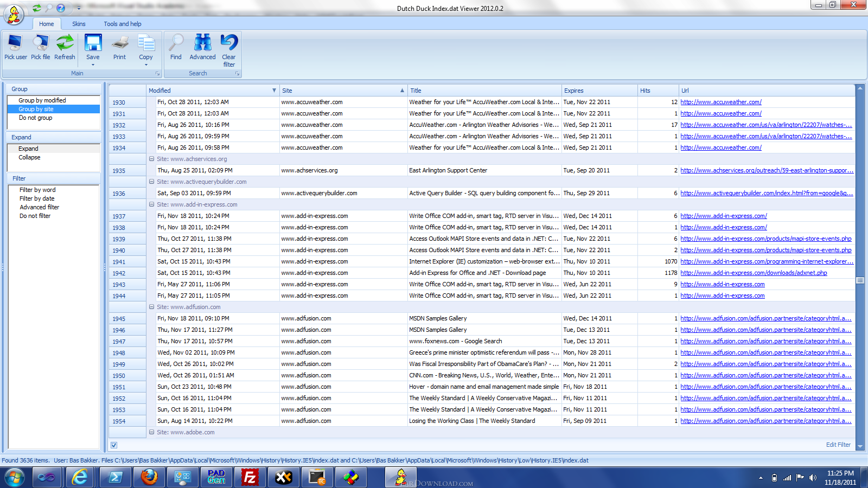Switch to the Skins tab
The width and height of the screenshot is (868, 488).
click(79, 24)
